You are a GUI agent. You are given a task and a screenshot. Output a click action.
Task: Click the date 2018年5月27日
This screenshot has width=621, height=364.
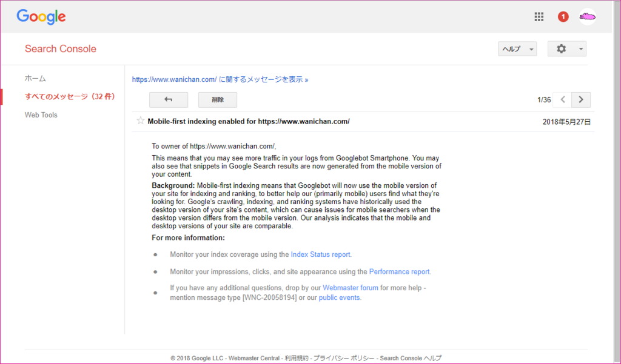566,122
